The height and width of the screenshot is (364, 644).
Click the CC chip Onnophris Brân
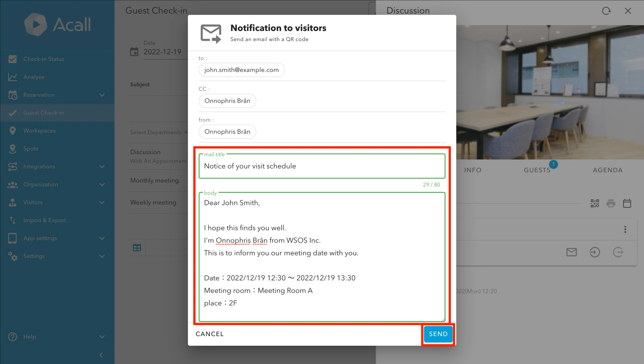(227, 101)
